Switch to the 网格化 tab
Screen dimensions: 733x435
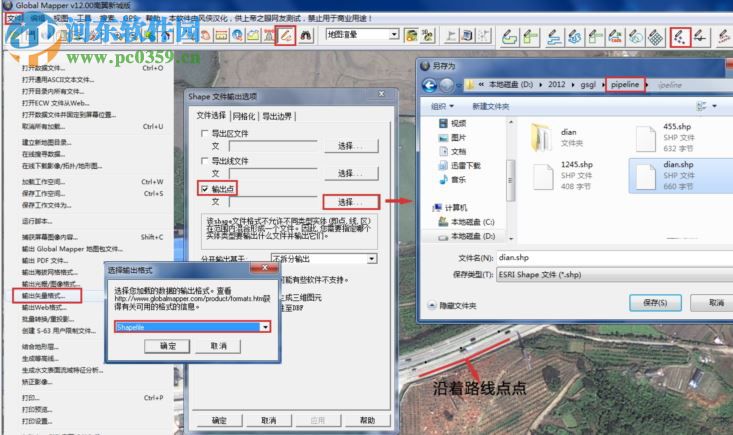[x=244, y=116]
